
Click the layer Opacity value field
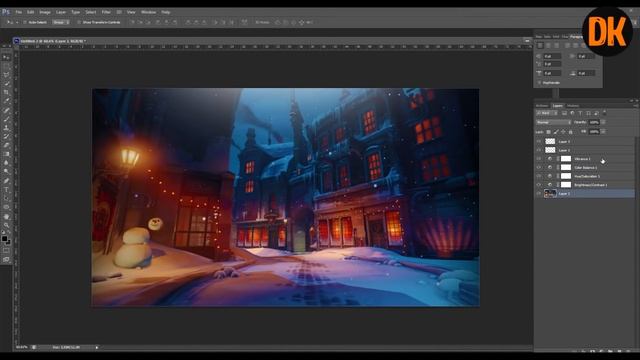[x=594, y=122]
